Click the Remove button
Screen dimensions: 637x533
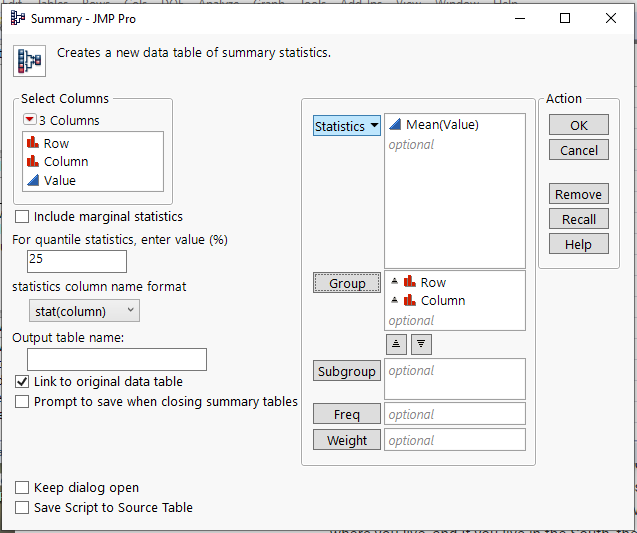pyautogui.click(x=578, y=195)
